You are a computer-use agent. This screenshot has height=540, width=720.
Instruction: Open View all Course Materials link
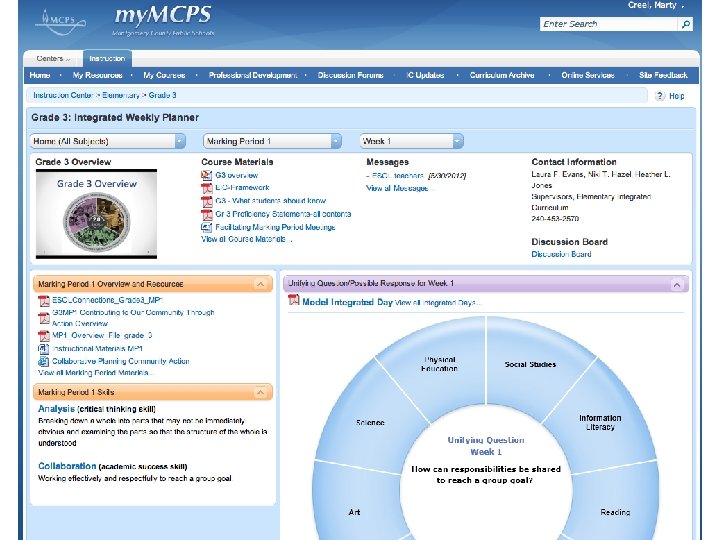coord(246,239)
